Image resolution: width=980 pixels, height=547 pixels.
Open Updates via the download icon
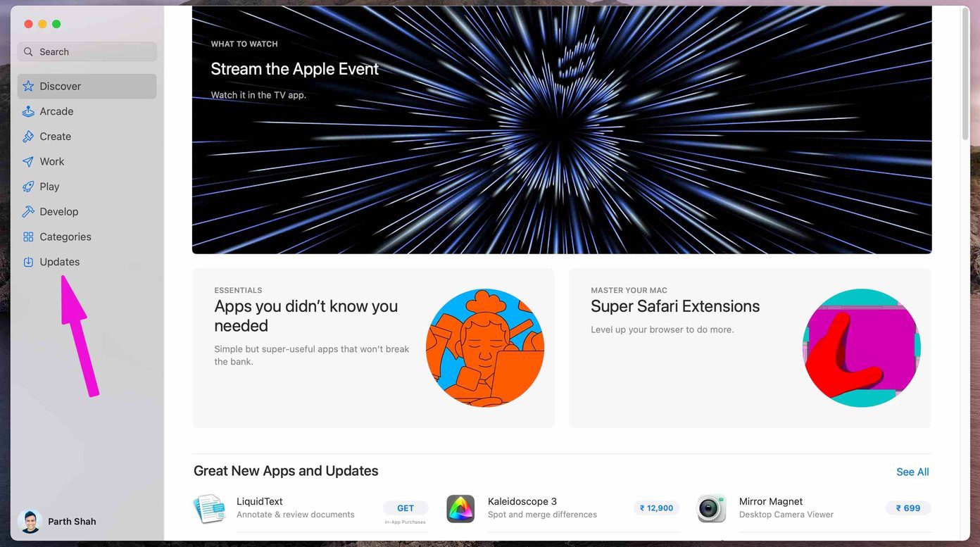coord(28,262)
